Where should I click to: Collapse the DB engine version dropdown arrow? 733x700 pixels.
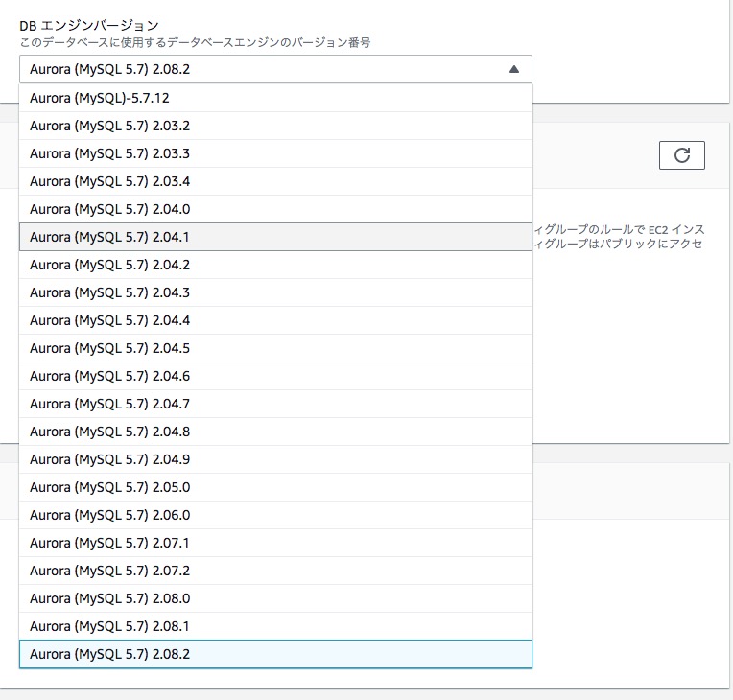(513, 69)
